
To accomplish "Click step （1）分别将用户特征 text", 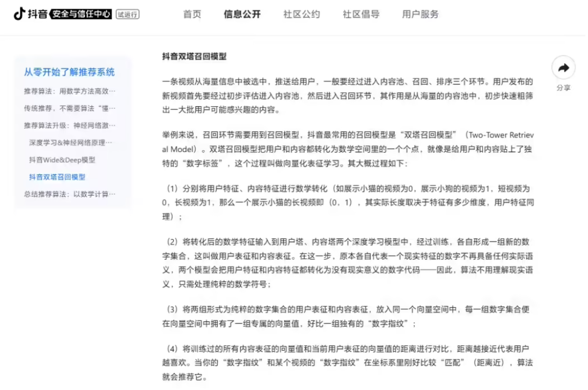I will pyautogui.click(x=349, y=203).
